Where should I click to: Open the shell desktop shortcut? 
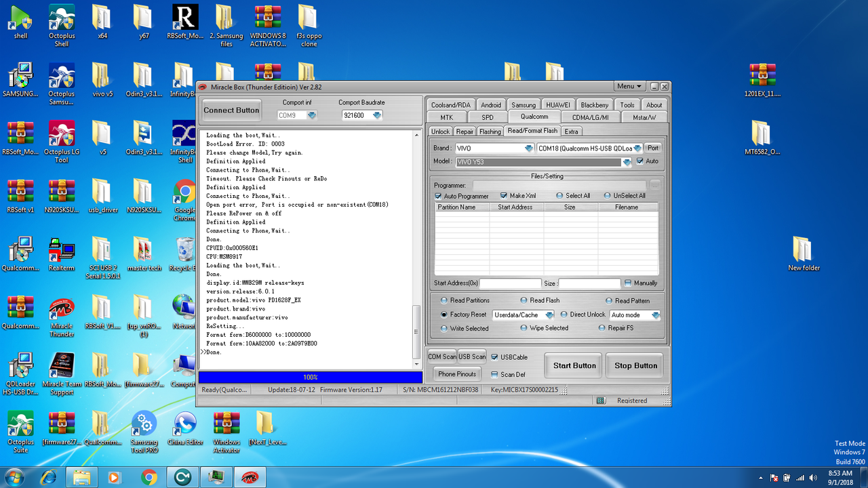pyautogui.click(x=21, y=22)
